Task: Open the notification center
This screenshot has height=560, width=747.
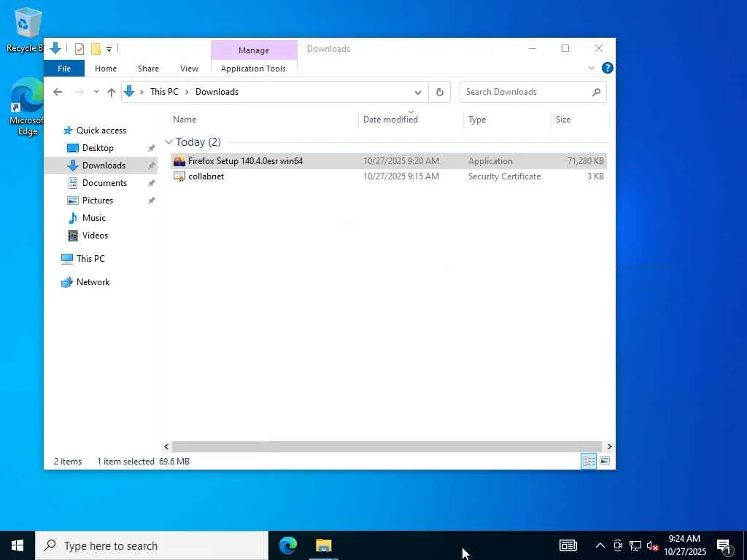Action: (x=724, y=546)
